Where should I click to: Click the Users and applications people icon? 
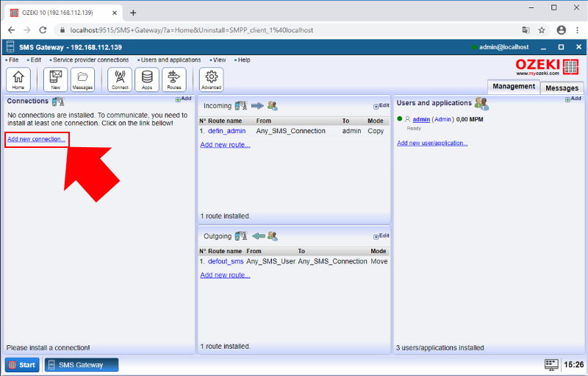[x=481, y=103]
